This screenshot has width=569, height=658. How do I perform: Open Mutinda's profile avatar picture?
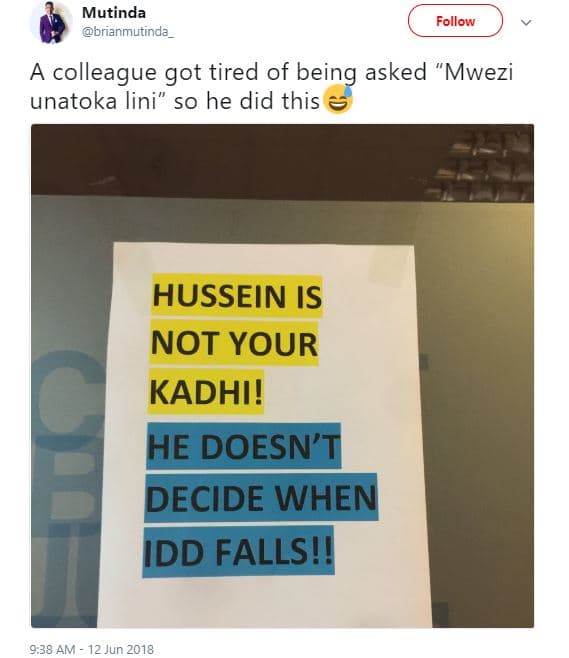click(50, 22)
